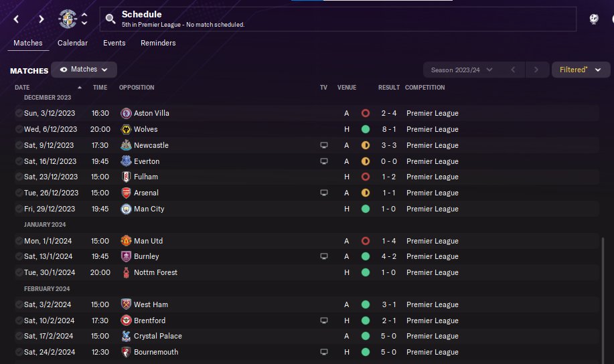Toggle the selector circle for Fulham match
This screenshot has height=364, width=614.
[x=19, y=177]
